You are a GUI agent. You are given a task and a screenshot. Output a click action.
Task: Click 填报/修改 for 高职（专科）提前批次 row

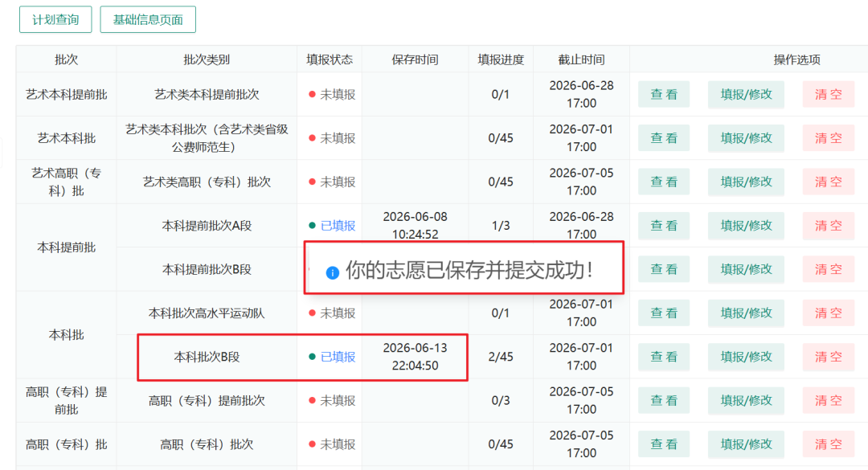(746, 400)
